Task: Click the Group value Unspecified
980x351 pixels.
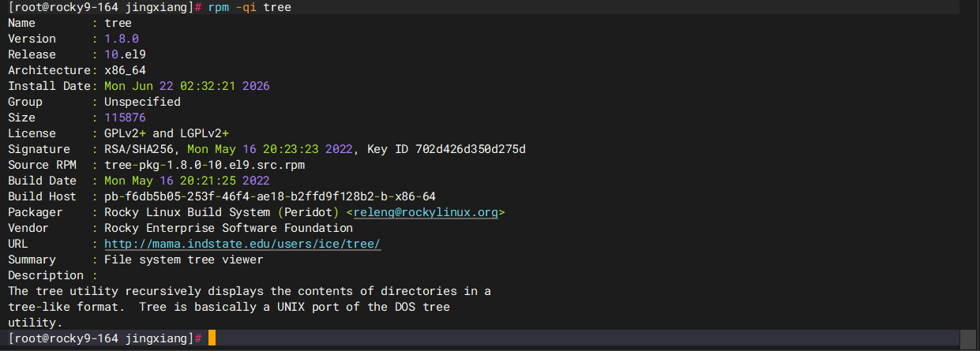Action: [x=142, y=102]
